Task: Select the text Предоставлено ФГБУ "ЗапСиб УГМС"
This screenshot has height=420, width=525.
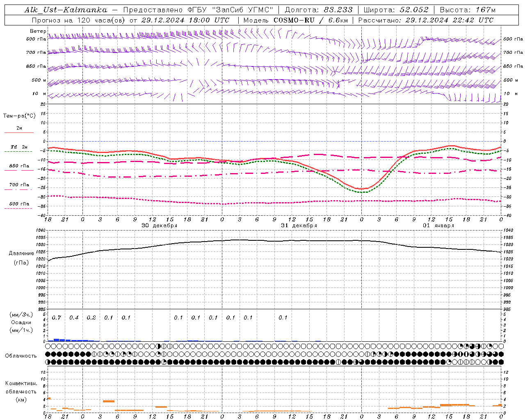Action: (199, 10)
